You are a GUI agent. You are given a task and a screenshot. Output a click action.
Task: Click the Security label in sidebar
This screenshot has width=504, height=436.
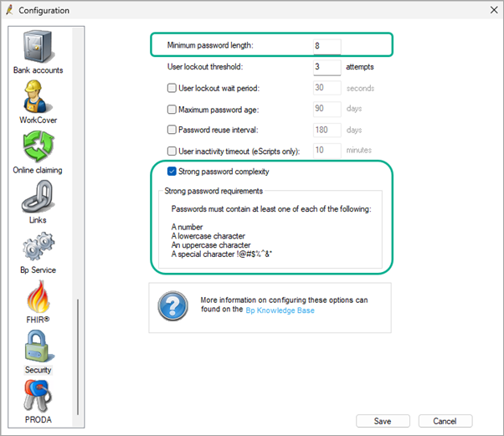click(39, 370)
